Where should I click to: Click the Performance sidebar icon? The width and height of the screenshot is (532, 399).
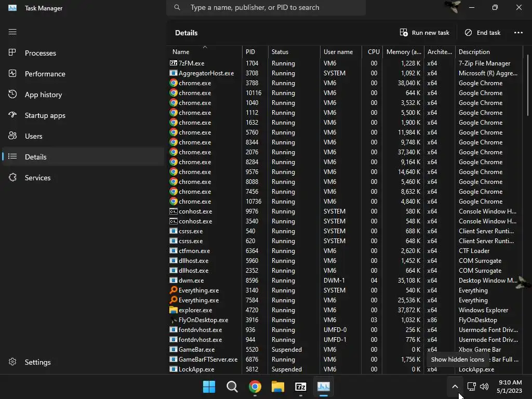12,73
